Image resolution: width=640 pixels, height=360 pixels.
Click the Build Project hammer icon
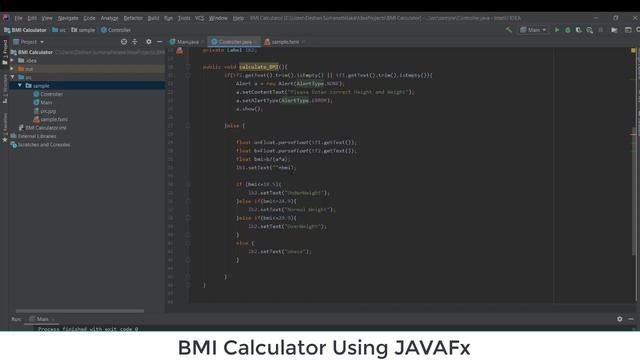point(509,30)
